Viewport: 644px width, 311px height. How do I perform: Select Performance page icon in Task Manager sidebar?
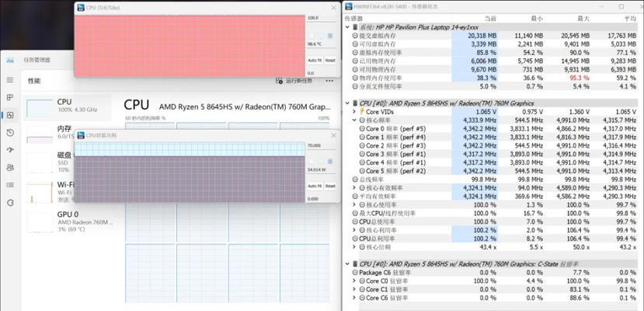(x=10, y=115)
